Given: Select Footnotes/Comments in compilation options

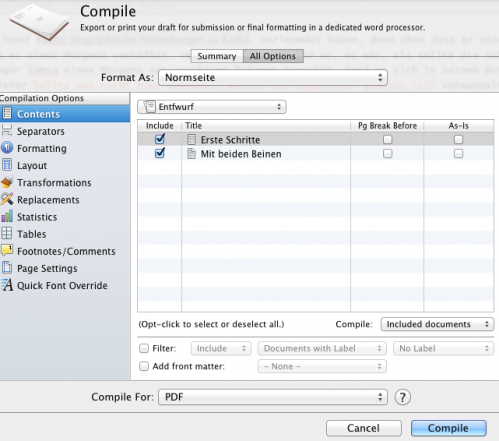Looking at the screenshot, I should [x=65, y=251].
